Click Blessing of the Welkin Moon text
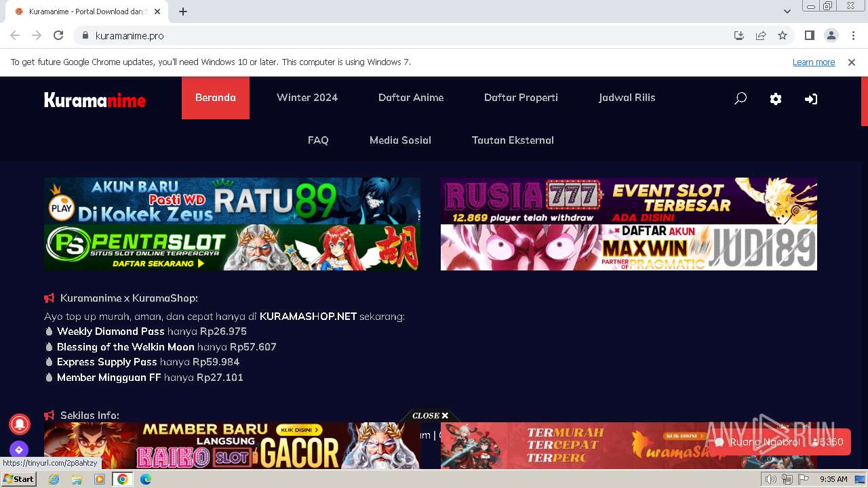The width and height of the screenshot is (868, 488). coord(125,347)
